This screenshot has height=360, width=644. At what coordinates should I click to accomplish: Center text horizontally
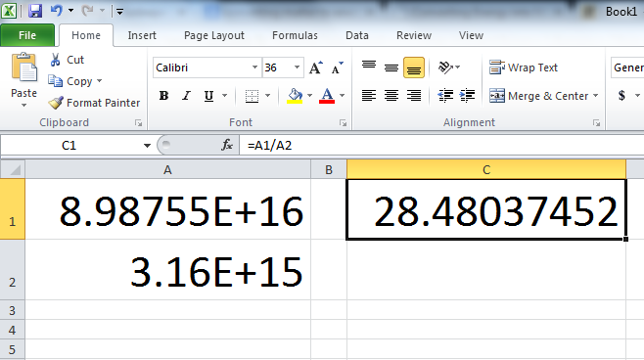coord(391,96)
